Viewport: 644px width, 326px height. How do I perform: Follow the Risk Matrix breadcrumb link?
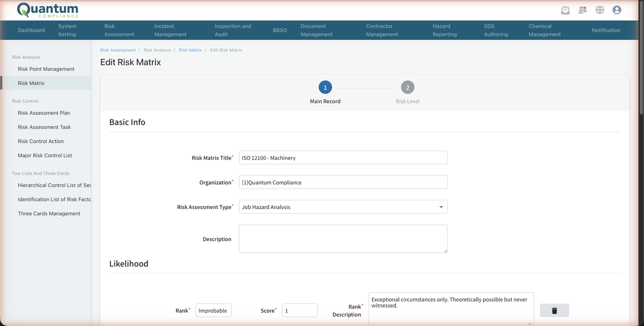(190, 50)
